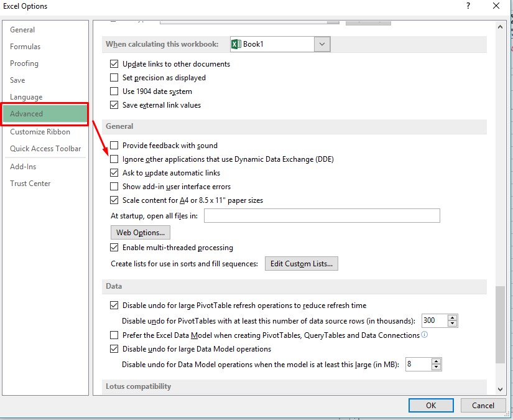Uncheck Disable undo for large Data Model operations
Image resolution: width=513 pixels, height=420 pixels.
click(114, 349)
